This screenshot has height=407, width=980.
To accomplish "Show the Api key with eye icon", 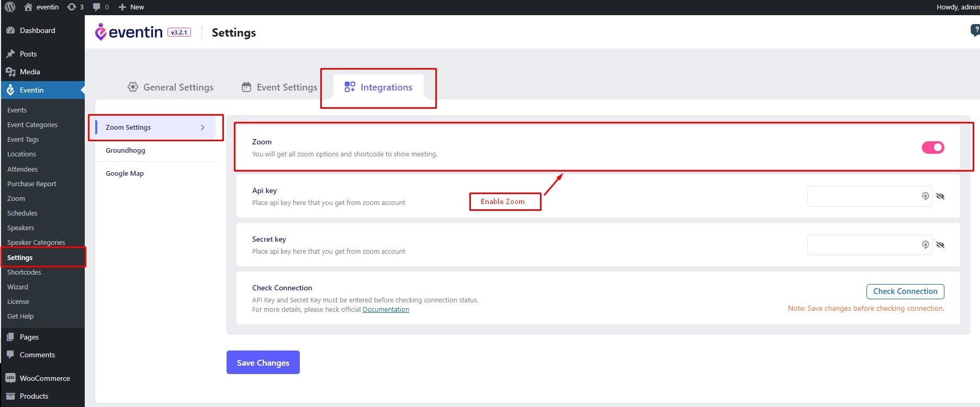I will (x=940, y=196).
